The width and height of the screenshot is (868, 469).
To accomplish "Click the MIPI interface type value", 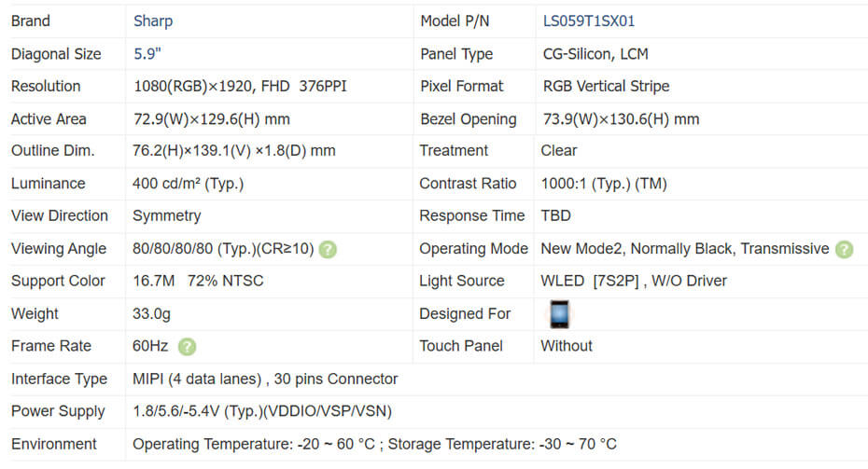I will [x=265, y=379].
